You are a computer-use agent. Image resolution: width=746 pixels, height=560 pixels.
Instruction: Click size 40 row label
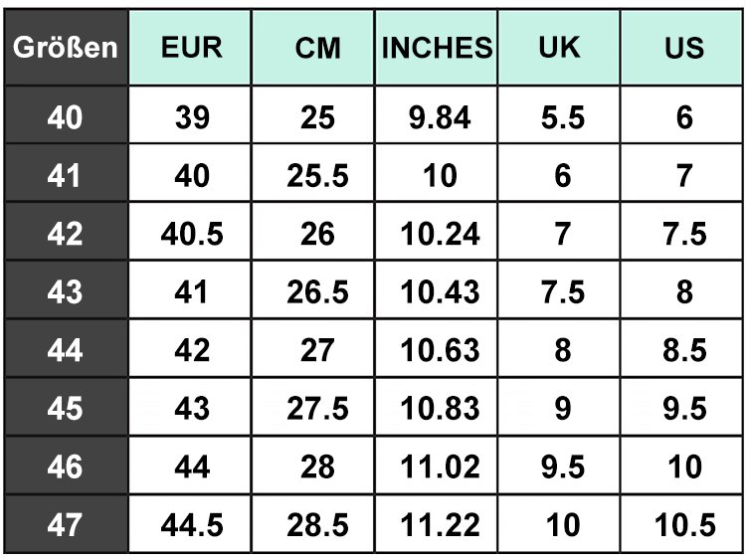tap(66, 114)
